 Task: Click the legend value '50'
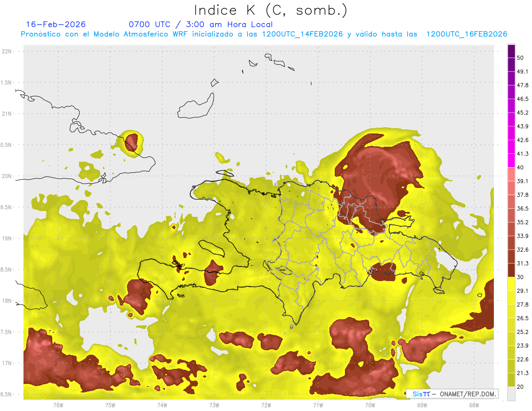click(x=520, y=58)
